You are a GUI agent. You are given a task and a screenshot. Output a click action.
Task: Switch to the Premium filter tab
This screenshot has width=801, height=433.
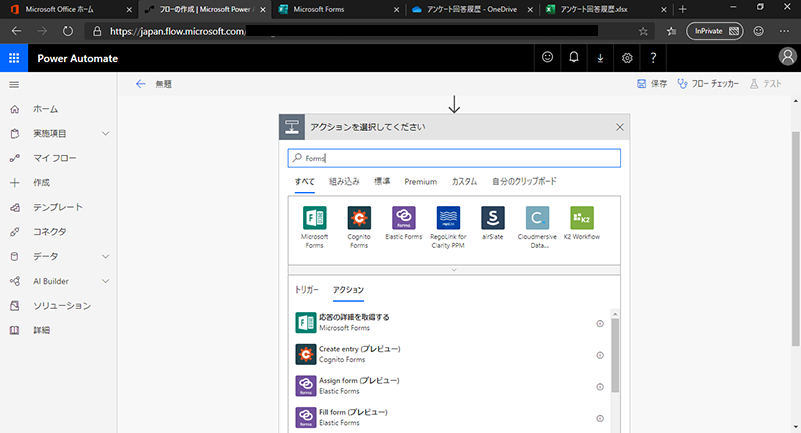(x=420, y=182)
